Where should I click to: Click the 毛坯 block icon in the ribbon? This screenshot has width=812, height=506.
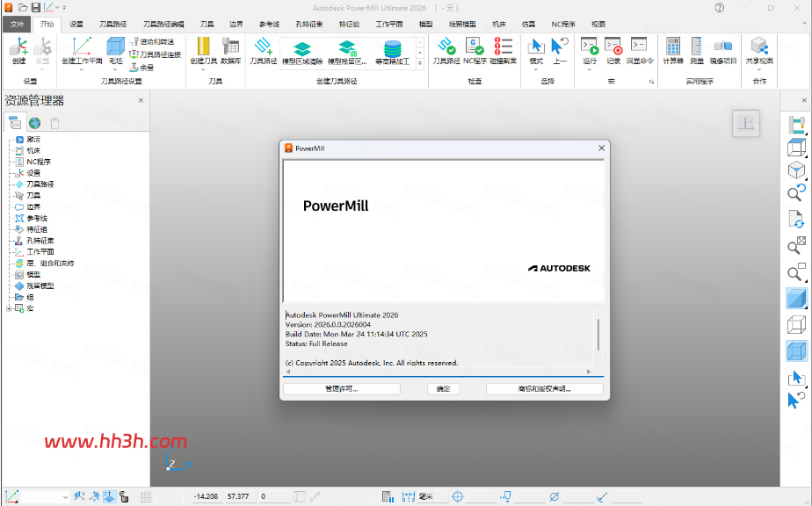(115, 47)
